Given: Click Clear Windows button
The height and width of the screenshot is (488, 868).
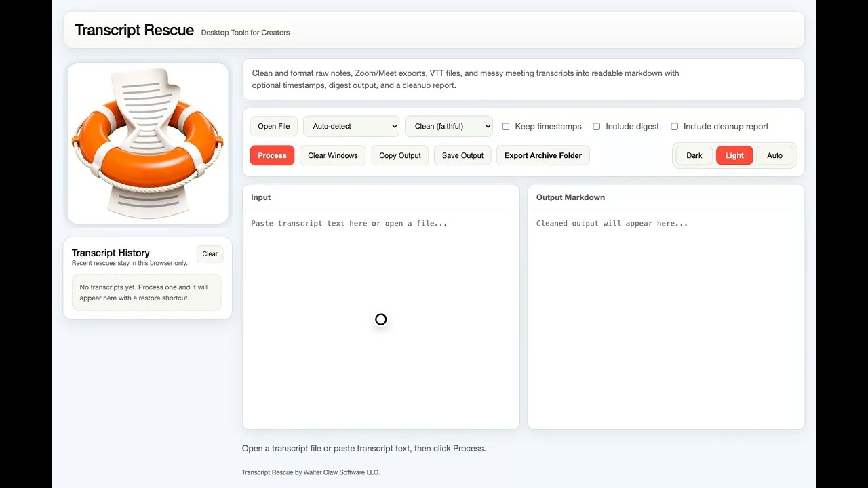Looking at the screenshot, I should (333, 155).
